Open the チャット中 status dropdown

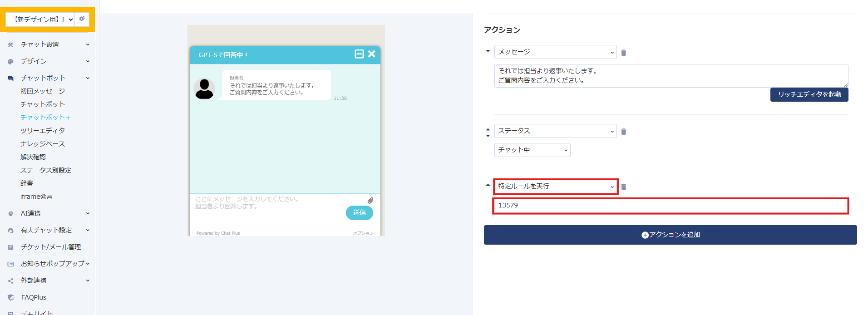532,150
